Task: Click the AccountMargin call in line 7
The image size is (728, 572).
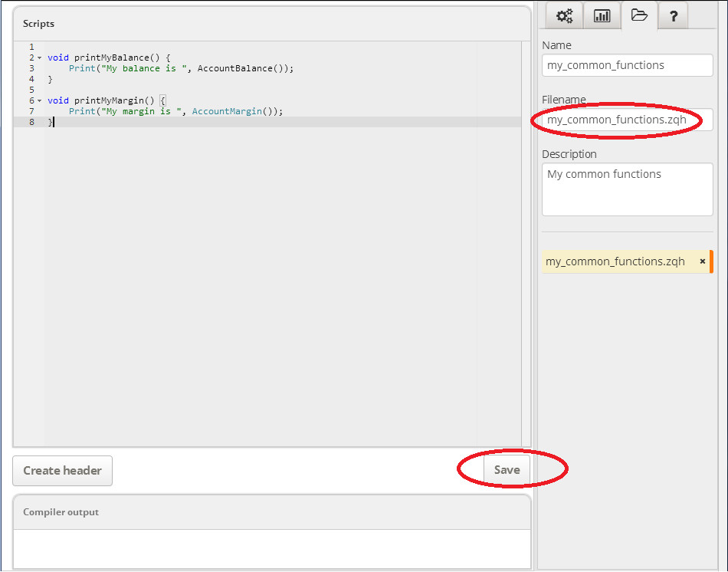Action: point(227,112)
